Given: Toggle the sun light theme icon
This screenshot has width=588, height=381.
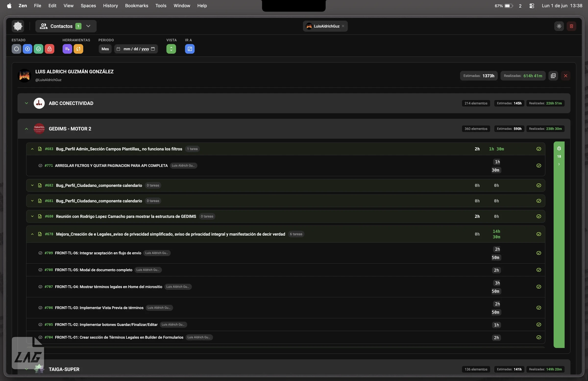Looking at the screenshot, I should tap(559, 26).
